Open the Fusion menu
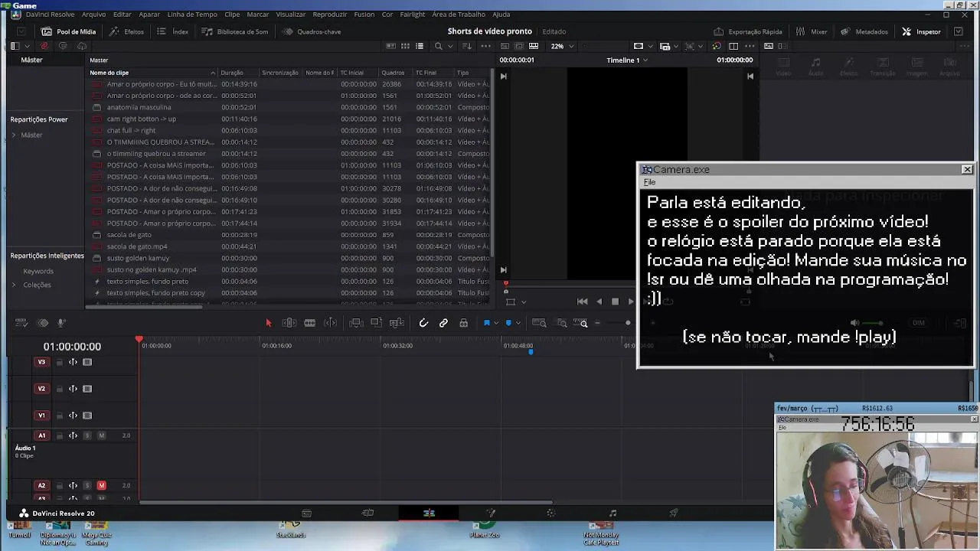This screenshot has height=551, width=980. pos(364,15)
